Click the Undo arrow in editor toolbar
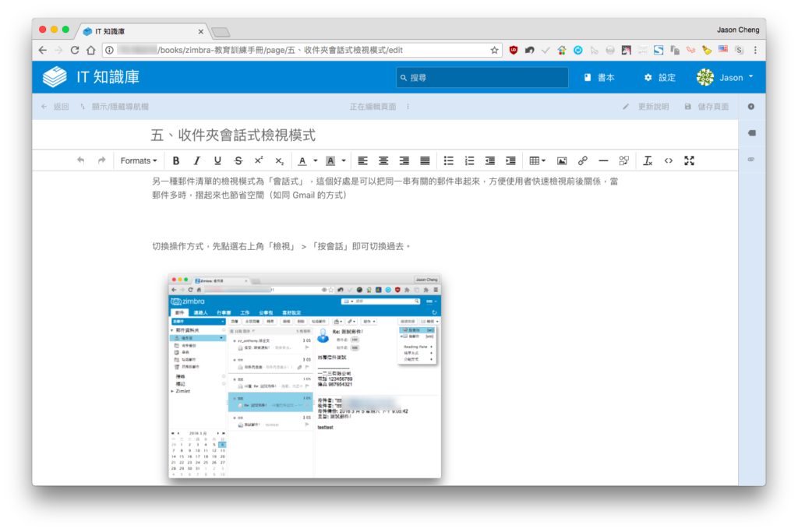The width and height of the screenshot is (798, 532). pos(80,160)
